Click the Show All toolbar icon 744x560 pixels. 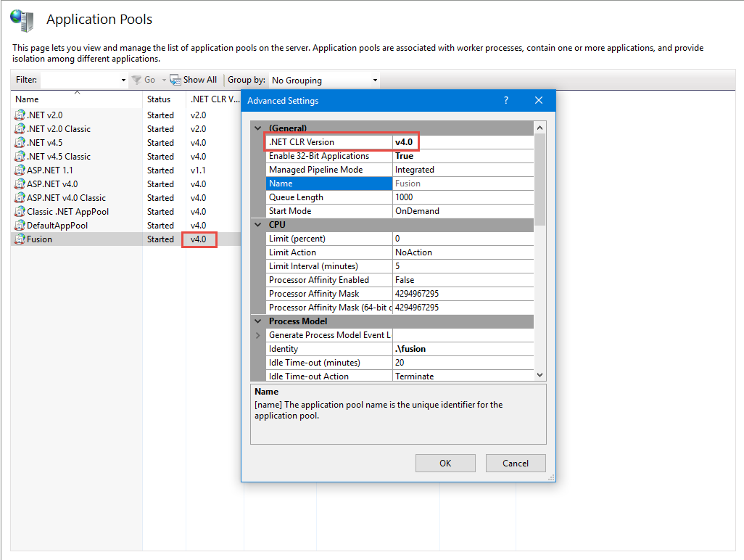click(175, 80)
